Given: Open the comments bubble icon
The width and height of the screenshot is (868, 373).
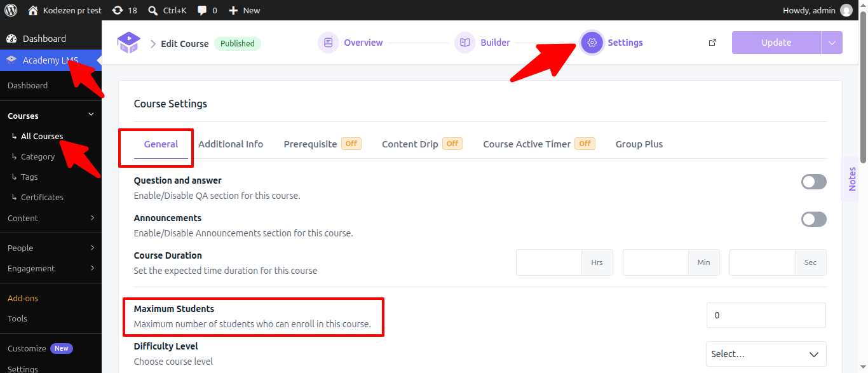Looking at the screenshot, I should coord(202,10).
